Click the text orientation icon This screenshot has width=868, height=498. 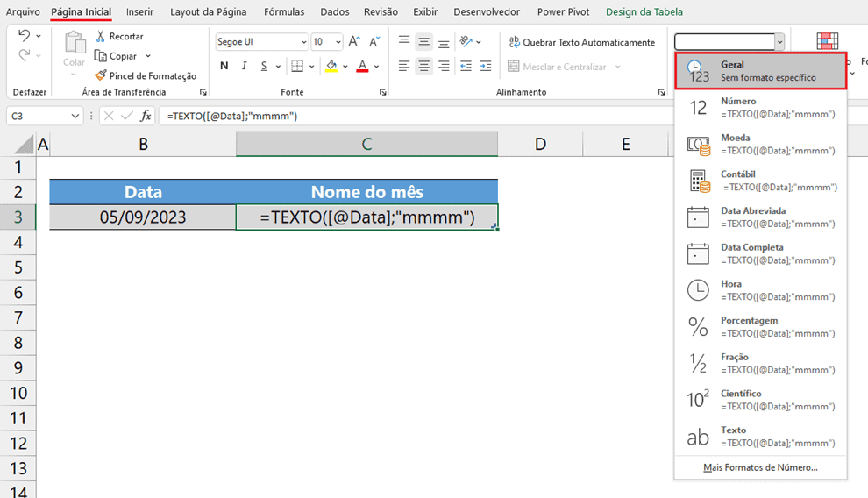(466, 41)
